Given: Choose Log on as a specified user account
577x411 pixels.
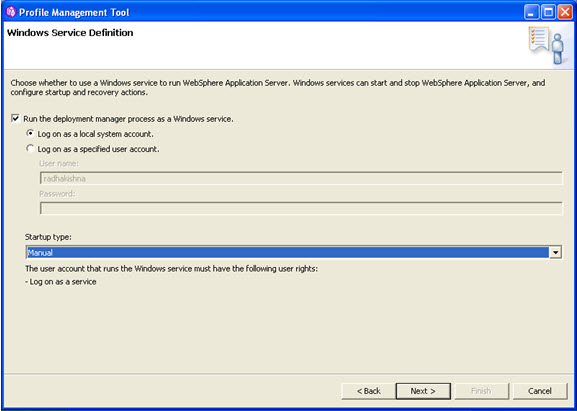Looking at the screenshot, I should [x=31, y=149].
